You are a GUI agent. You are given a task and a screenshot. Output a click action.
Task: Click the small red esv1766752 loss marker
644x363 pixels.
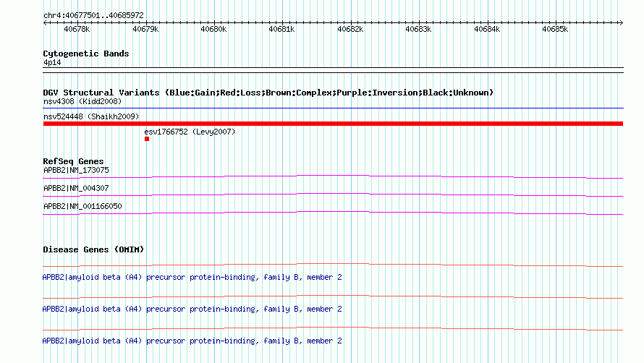147,139
